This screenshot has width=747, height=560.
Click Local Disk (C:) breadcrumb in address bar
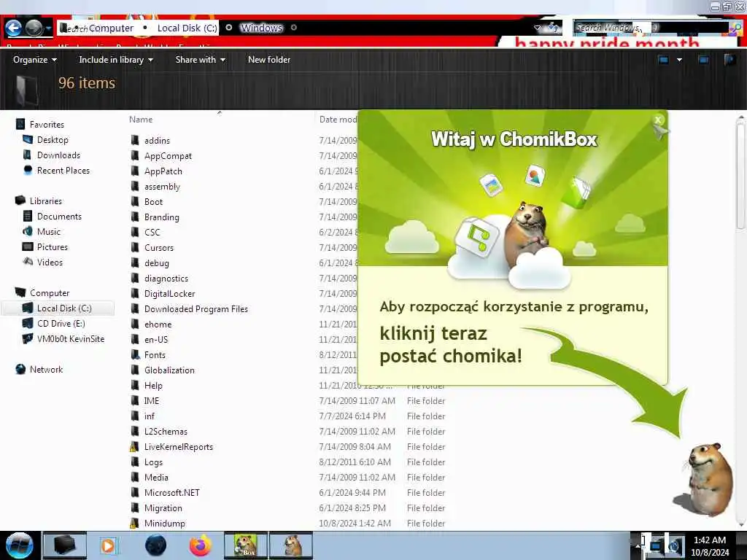click(187, 28)
